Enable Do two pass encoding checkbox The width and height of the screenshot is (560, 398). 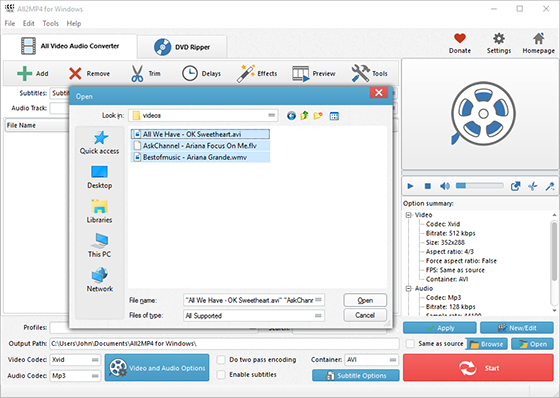tap(221, 359)
